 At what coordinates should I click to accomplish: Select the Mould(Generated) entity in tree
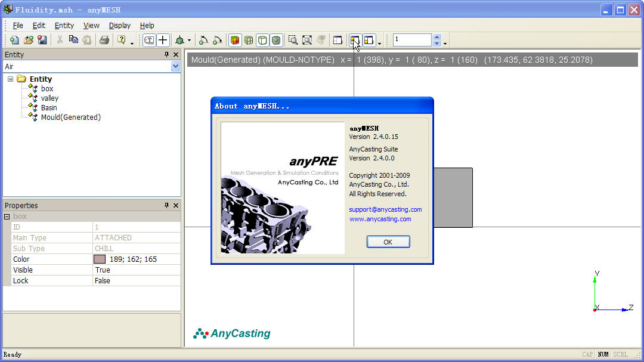(70, 117)
